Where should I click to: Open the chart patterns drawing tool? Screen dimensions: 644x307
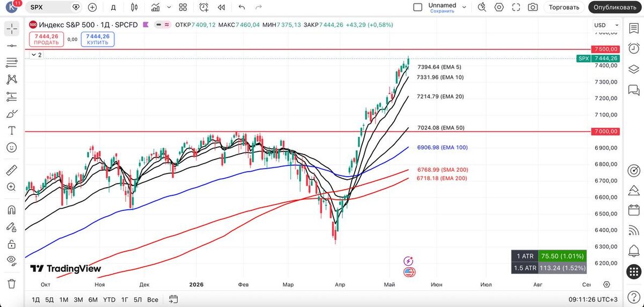12,79
